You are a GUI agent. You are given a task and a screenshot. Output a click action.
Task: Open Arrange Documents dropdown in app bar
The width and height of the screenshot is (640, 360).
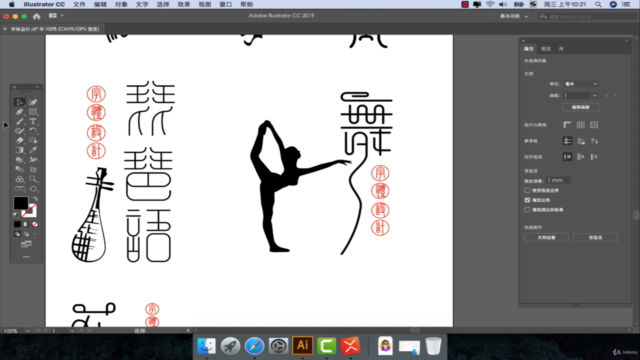(x=56, y=16)
